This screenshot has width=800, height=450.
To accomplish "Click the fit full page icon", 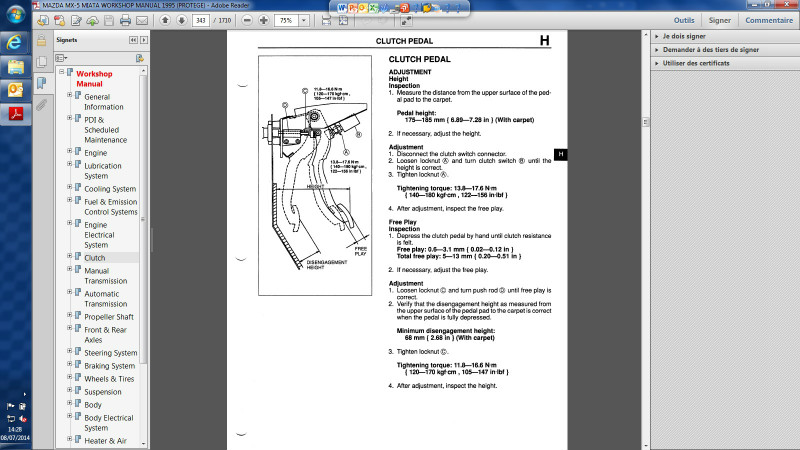I will click(x=343, y=20).
